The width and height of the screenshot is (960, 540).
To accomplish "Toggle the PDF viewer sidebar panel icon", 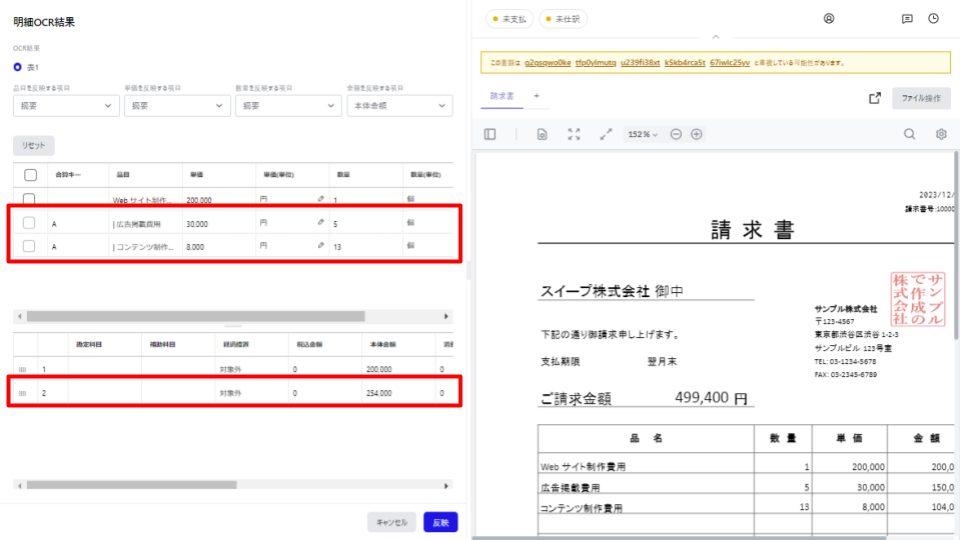I will tap(490, 134).
